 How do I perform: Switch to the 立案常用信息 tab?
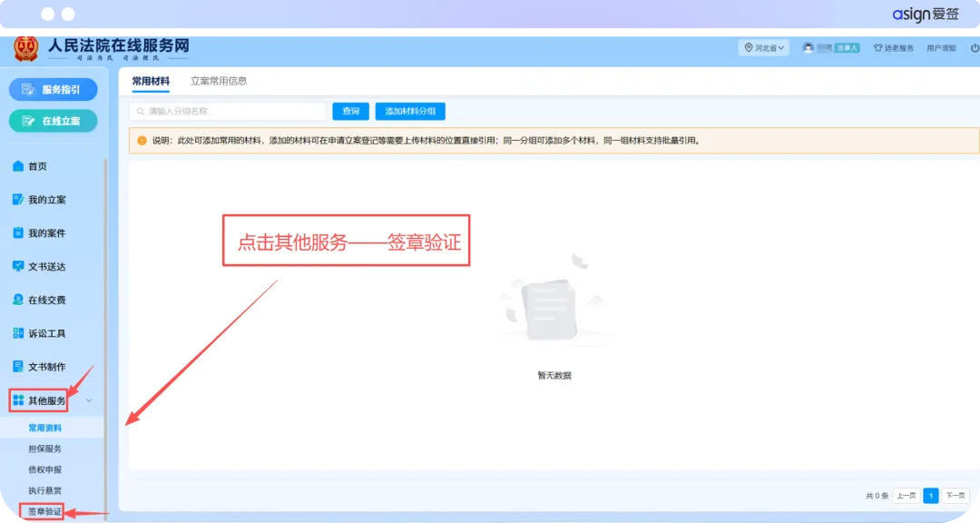[x=219, y=81]
